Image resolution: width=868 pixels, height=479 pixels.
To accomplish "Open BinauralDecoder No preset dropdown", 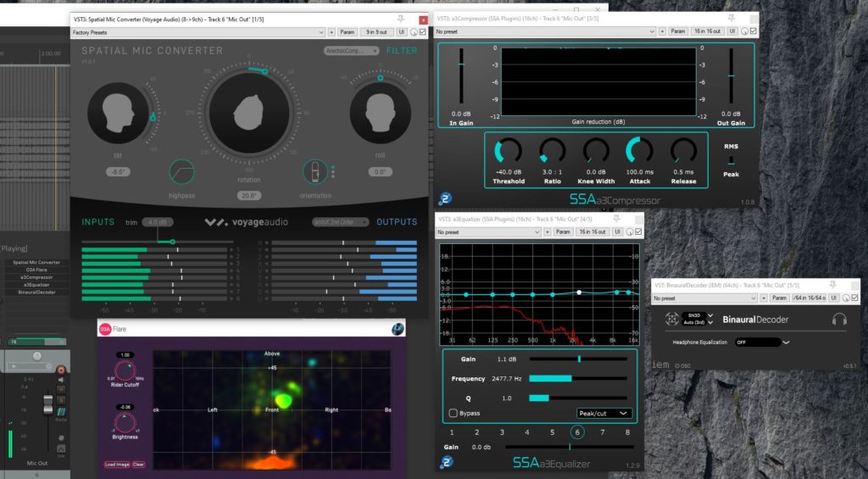I will coord(704,298).
